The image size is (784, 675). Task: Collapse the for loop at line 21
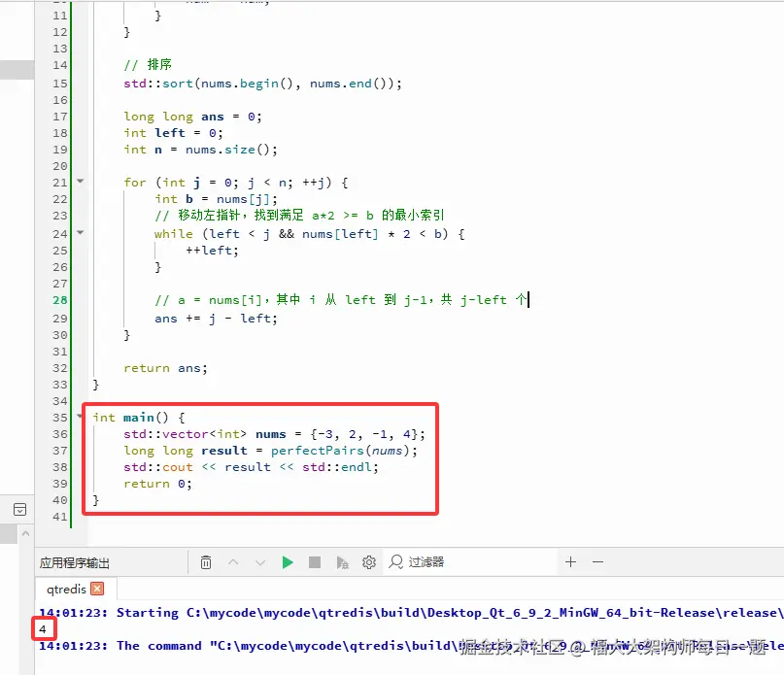point(80,182)
